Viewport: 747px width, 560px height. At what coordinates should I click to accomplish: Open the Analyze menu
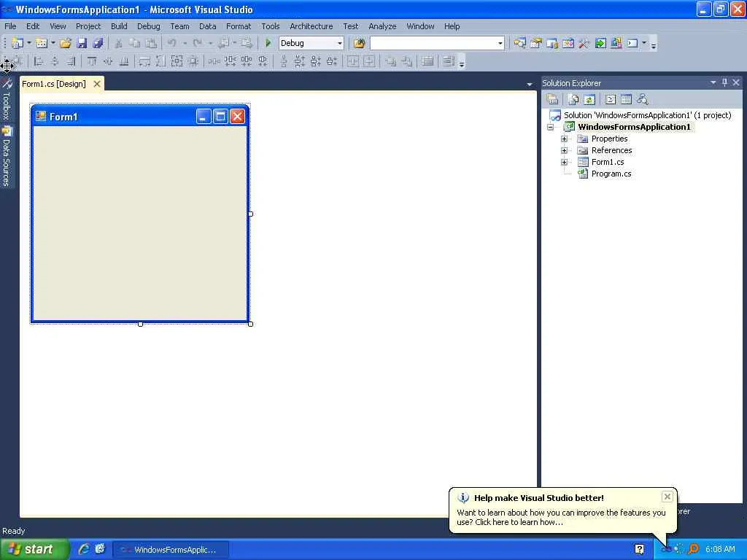[382, 26]
